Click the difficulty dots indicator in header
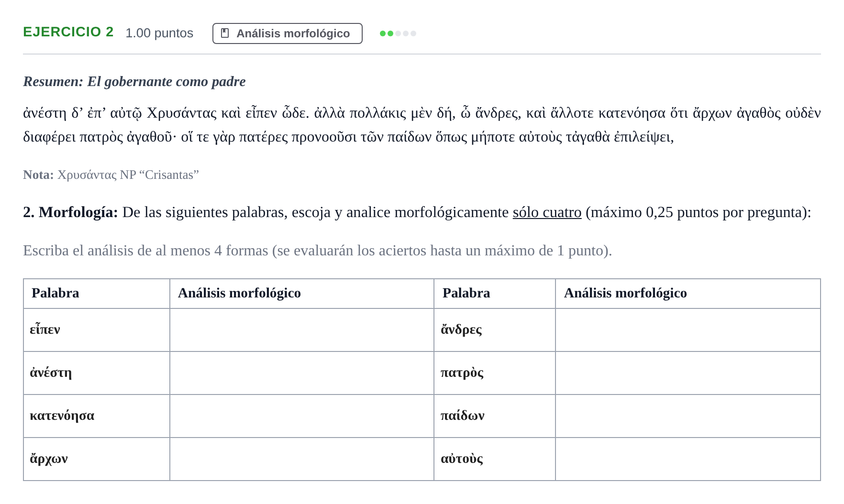This screenshot has height=504, width=844. tap(398, 33)
